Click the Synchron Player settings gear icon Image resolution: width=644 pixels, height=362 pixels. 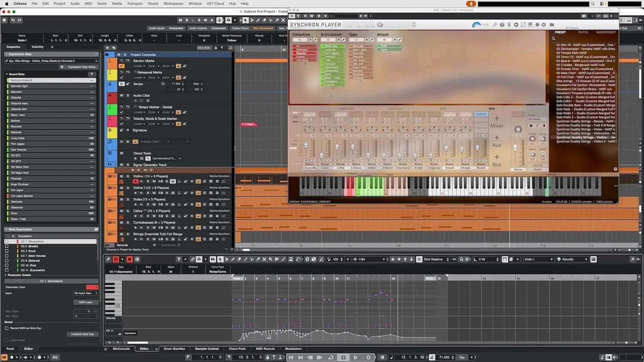[544, 25]
